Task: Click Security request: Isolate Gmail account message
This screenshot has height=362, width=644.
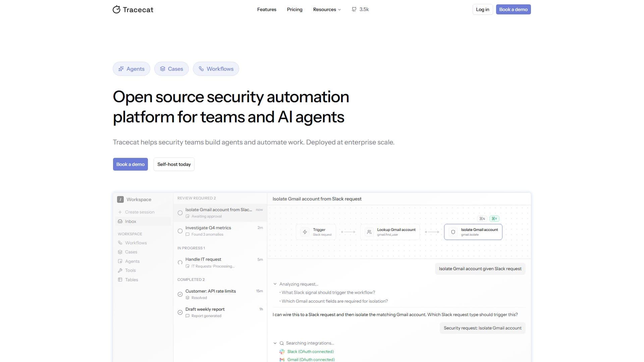Action: (x=483, y=328)
